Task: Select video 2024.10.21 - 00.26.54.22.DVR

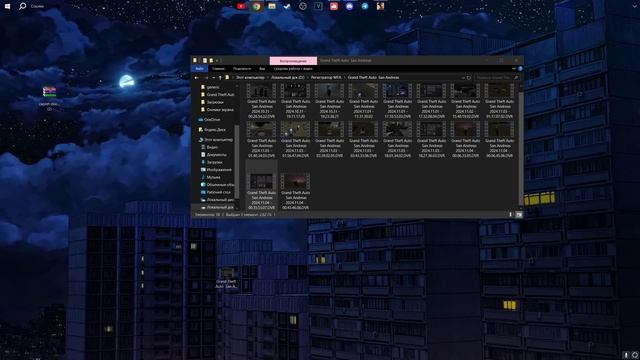Action: [x=262, y=101]
